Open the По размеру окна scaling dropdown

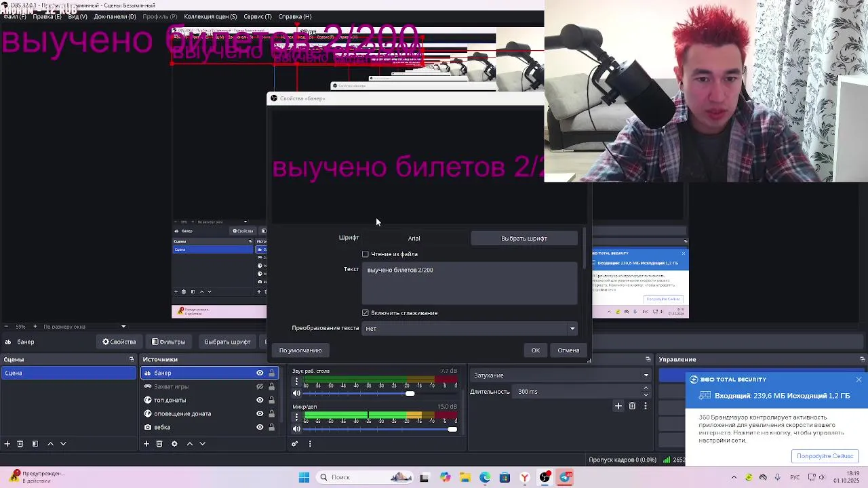pyautogui.click(x=85, y=327)
